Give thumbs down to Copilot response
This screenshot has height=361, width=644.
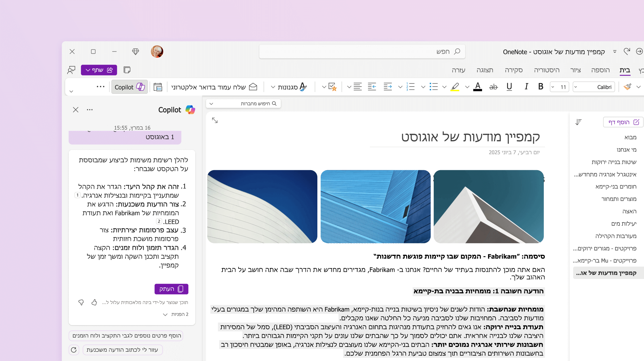(81, 302)
